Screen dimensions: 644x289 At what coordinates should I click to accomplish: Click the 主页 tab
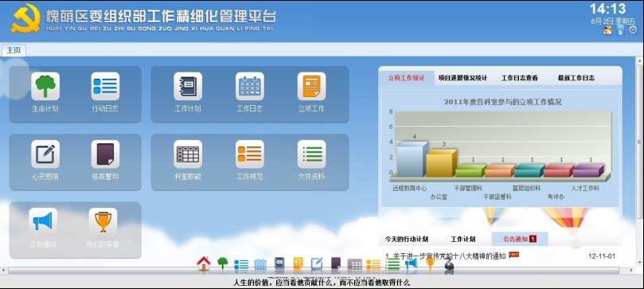point(14,50)
